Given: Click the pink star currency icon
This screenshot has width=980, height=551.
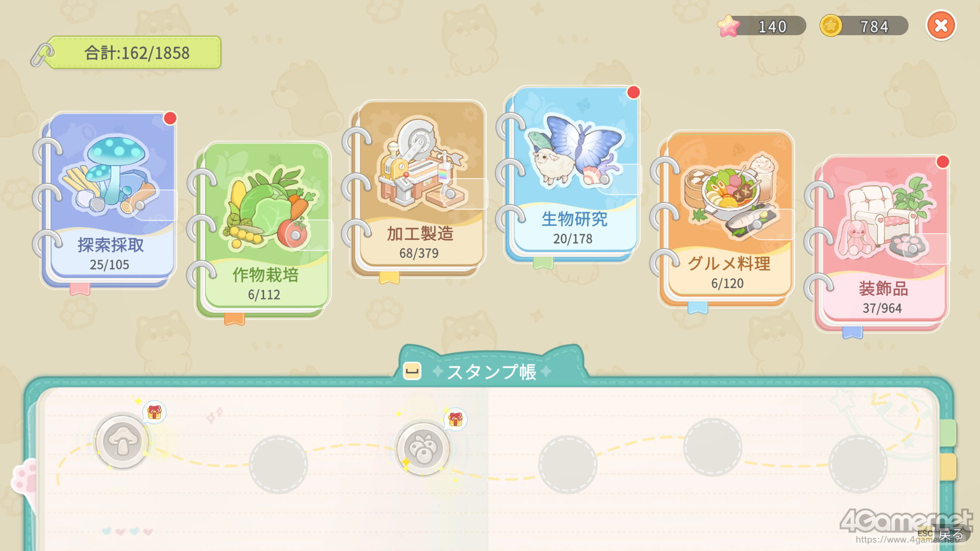Looking at the screenshot, I should (728, 26).
